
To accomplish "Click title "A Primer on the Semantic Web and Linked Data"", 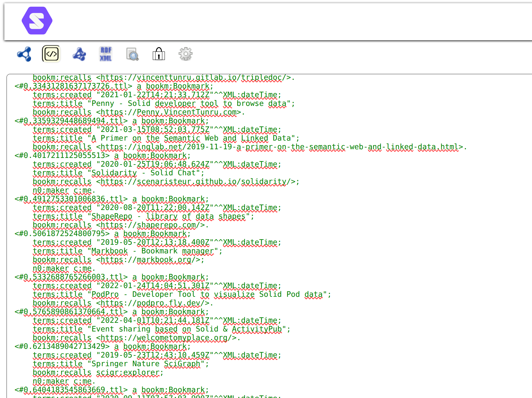I will (191, 138).
